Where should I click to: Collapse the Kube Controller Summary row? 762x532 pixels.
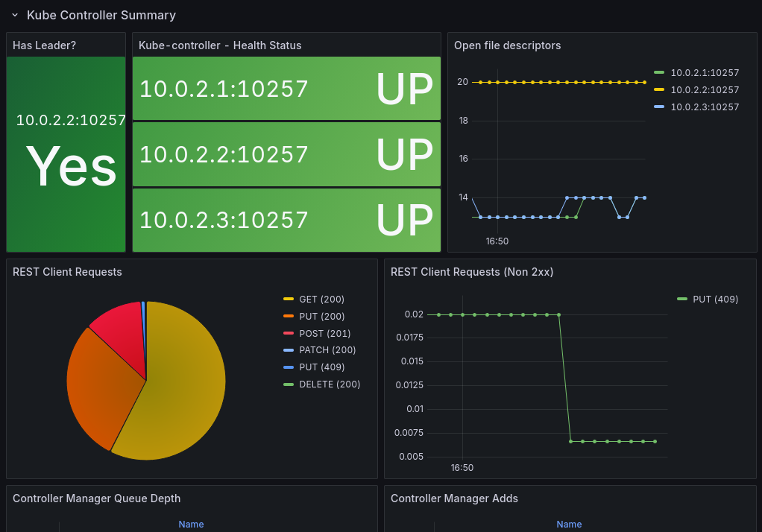[15, 15]
